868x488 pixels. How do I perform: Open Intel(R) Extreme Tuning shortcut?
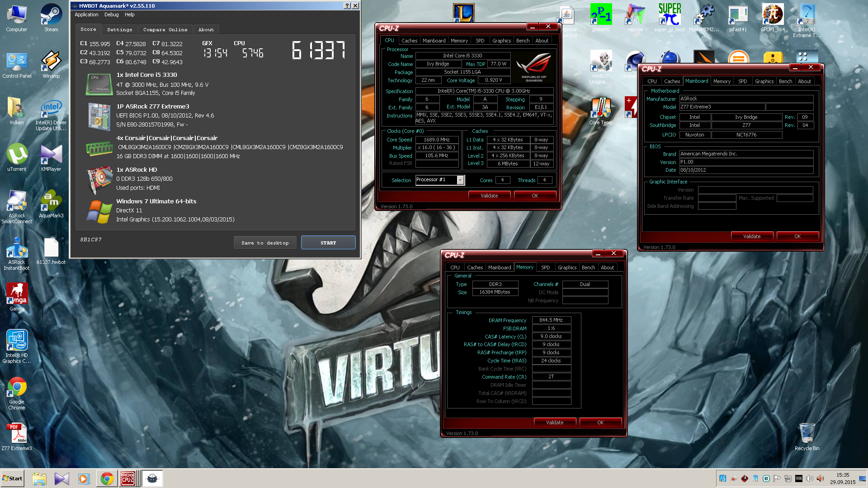tap(807, 21)
